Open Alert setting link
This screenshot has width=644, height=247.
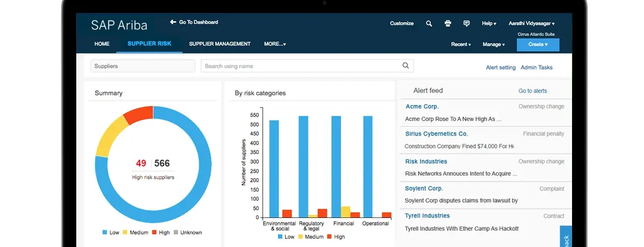(501, 67)
